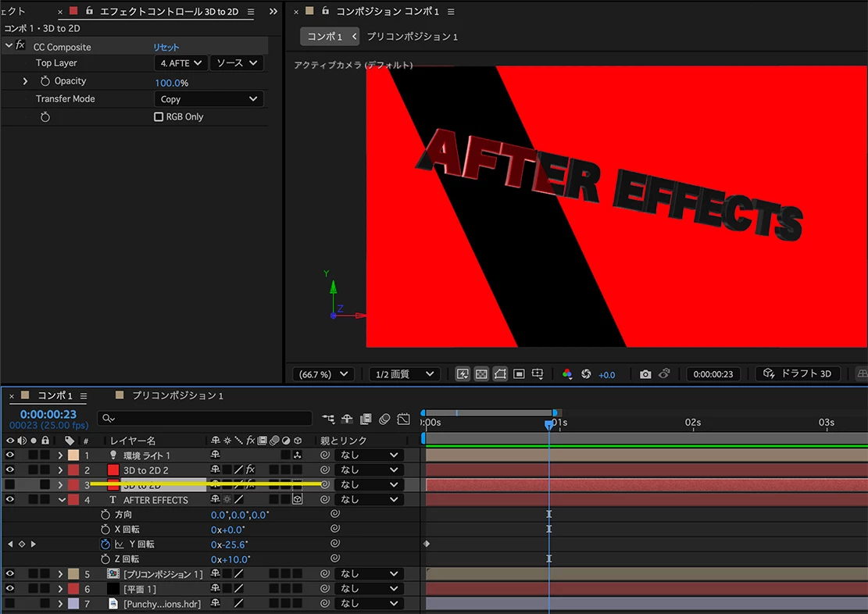This screenshot has width=868, height=614.
Task: Click the Y回転 graph editor toggle icon
Action: (x=120, y=544)
